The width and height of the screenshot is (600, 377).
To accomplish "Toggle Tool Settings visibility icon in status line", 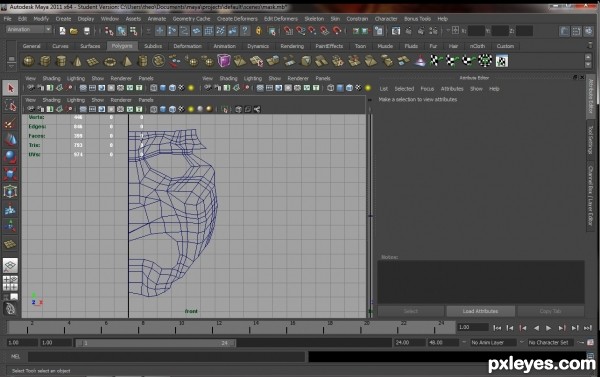I will 576,31.
